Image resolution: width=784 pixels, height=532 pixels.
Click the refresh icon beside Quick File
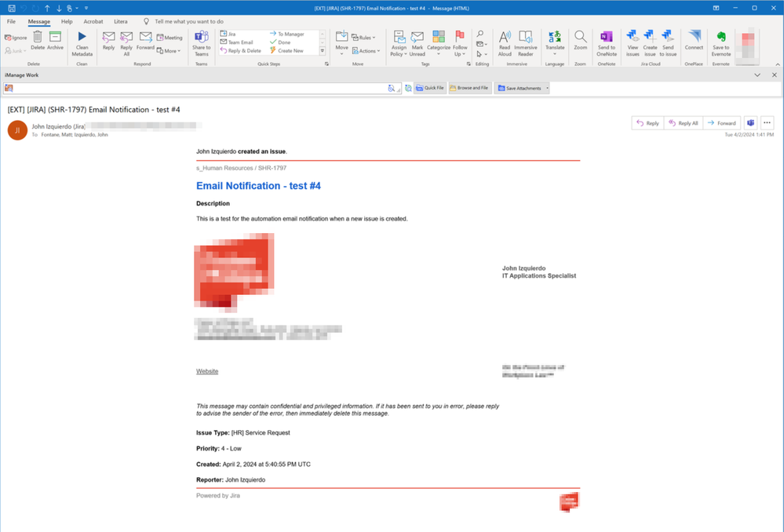(409, 89)
